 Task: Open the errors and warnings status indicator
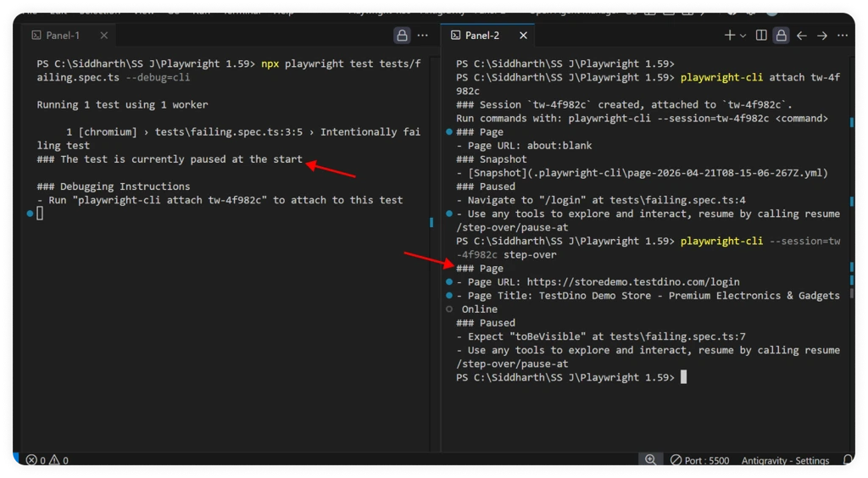(47, 460)
